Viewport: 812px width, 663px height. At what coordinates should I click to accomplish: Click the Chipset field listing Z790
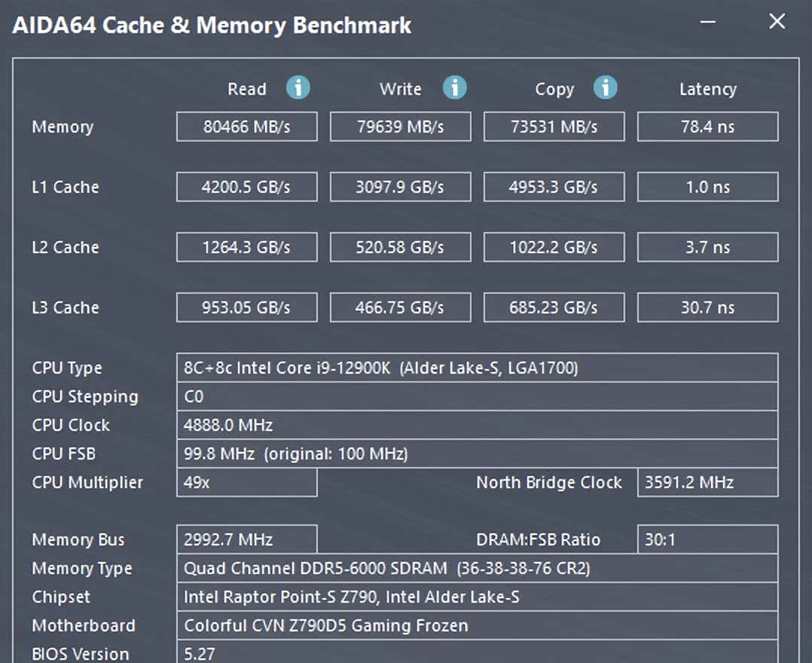pyautogui.click(x=477, y=597)
